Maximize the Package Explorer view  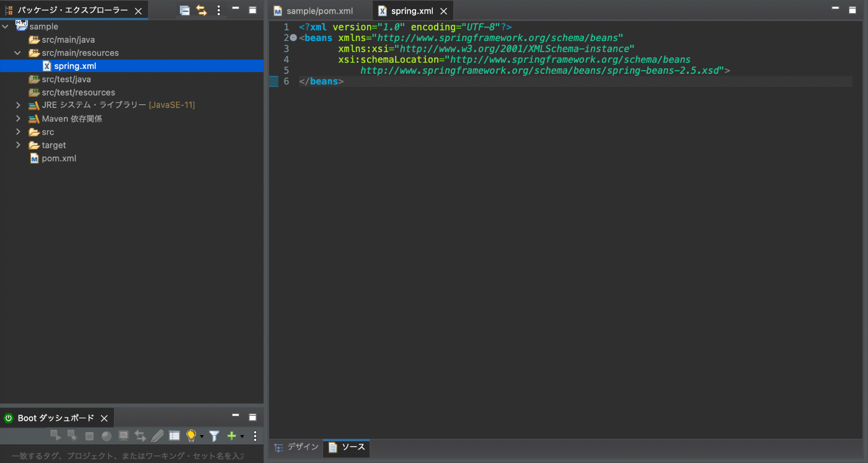tap(252, 9)
